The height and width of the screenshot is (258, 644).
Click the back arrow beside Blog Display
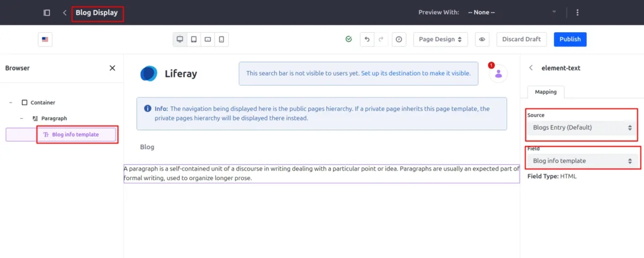(x=64, y=13)
